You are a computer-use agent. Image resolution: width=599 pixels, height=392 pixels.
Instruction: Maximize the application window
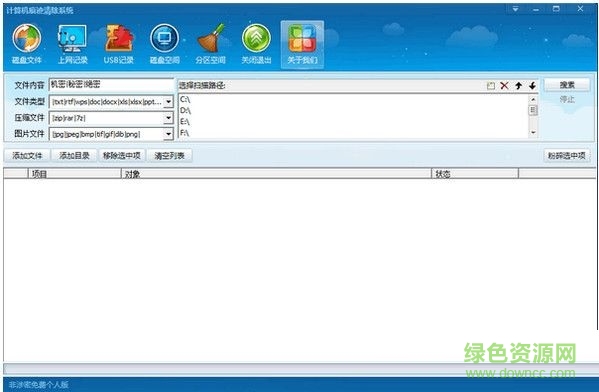556,9
